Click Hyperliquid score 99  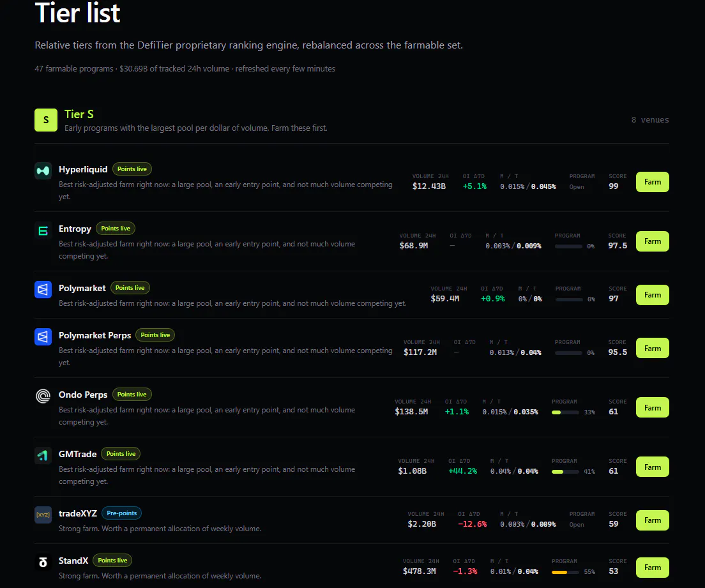pos(614,186)
